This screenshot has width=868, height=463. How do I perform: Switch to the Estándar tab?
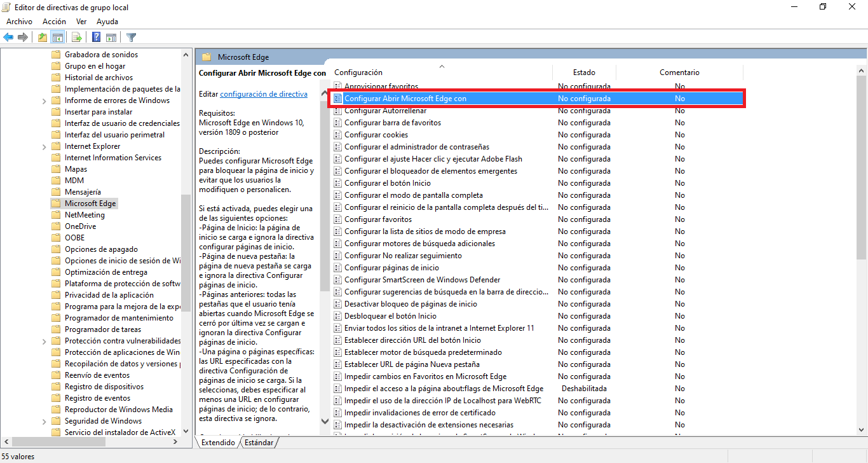pos(259,443)
